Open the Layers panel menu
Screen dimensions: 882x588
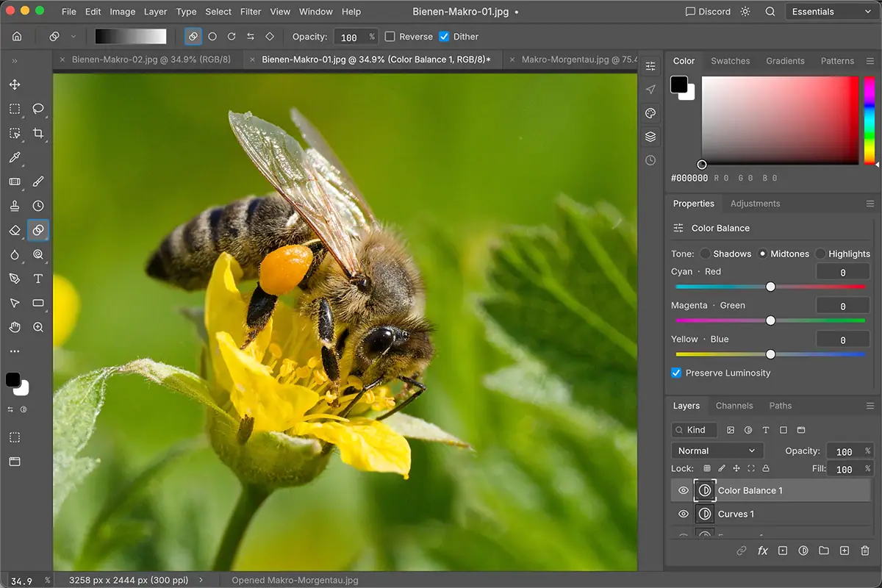point(870,406)
